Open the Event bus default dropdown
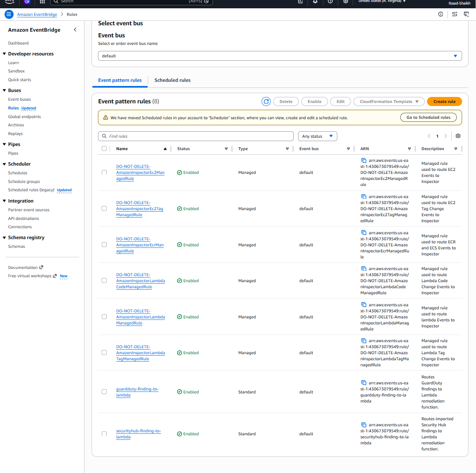The height and width of the screenshot is (473, 476). point(280,56)
